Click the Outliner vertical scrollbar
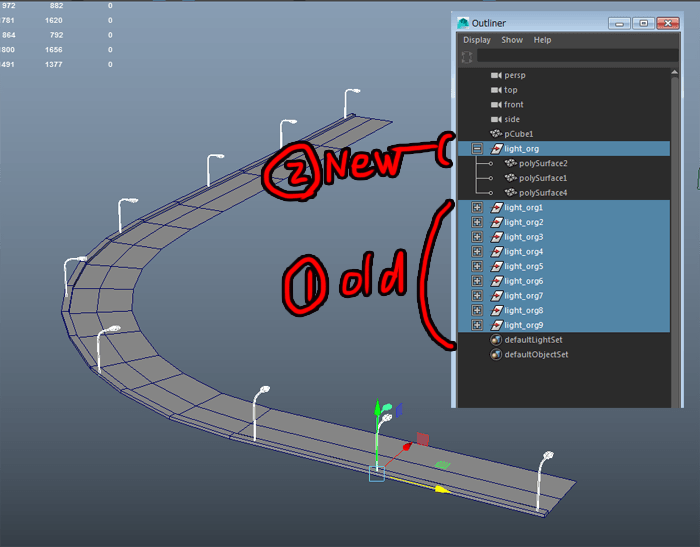The width and height of the screenshot is (700, 547). [675, 241]
